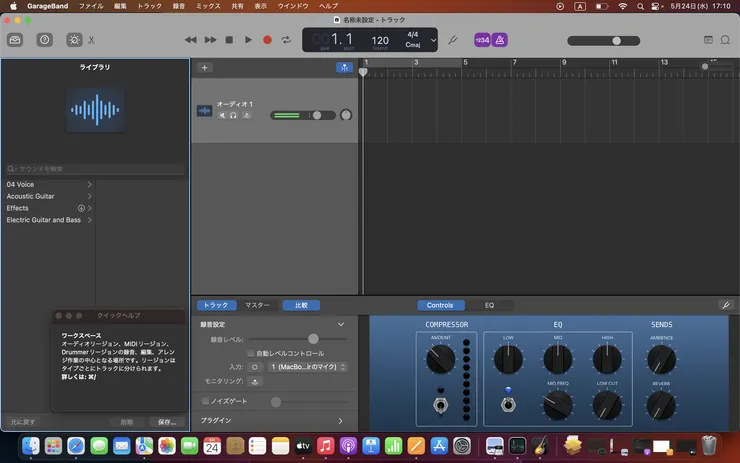The width and height of the screenshot is (740, 463).
Task: Open Quick Help question mark button
Action: click(x=45, y=40)
